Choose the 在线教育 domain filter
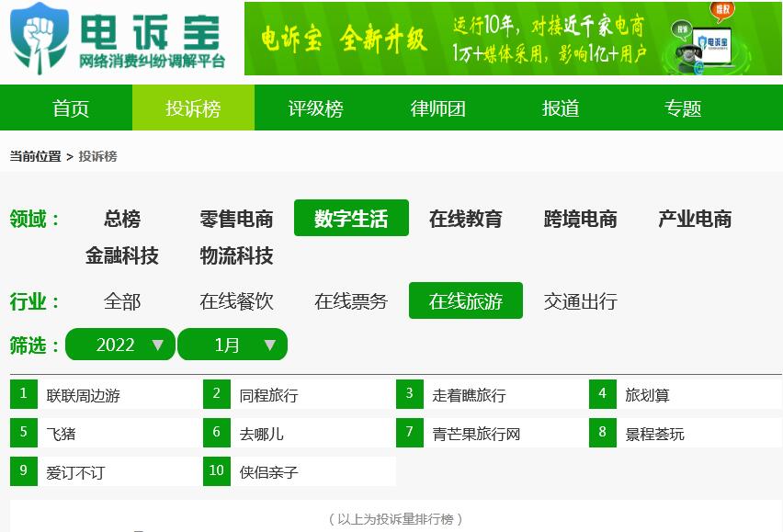 pos(466,219)
